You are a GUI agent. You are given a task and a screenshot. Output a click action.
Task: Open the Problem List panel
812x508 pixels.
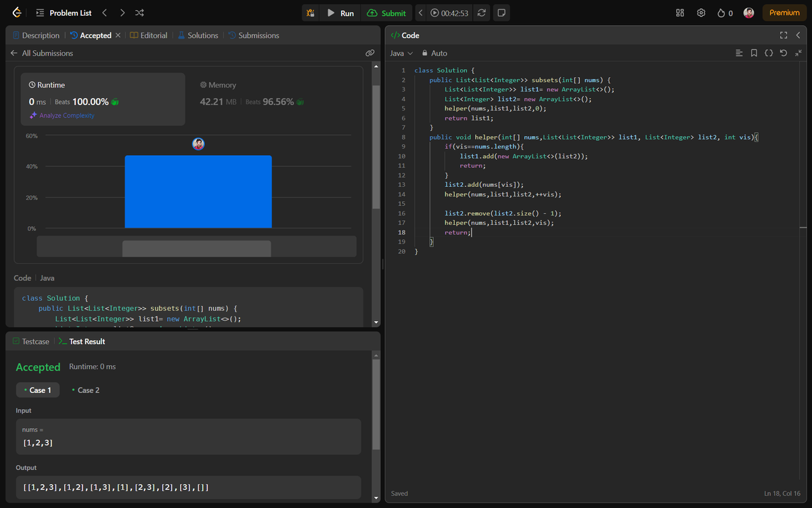(x=64, y=13)
